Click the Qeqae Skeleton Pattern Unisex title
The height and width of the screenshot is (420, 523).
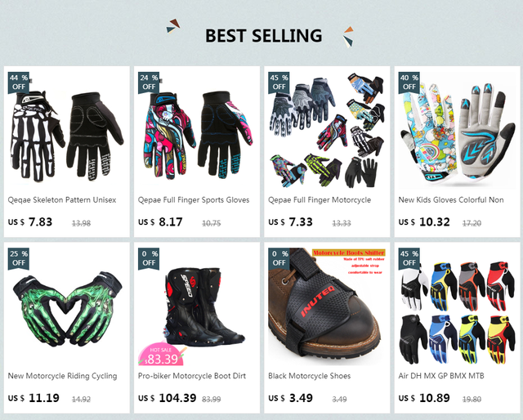click(x=62, y=200)
